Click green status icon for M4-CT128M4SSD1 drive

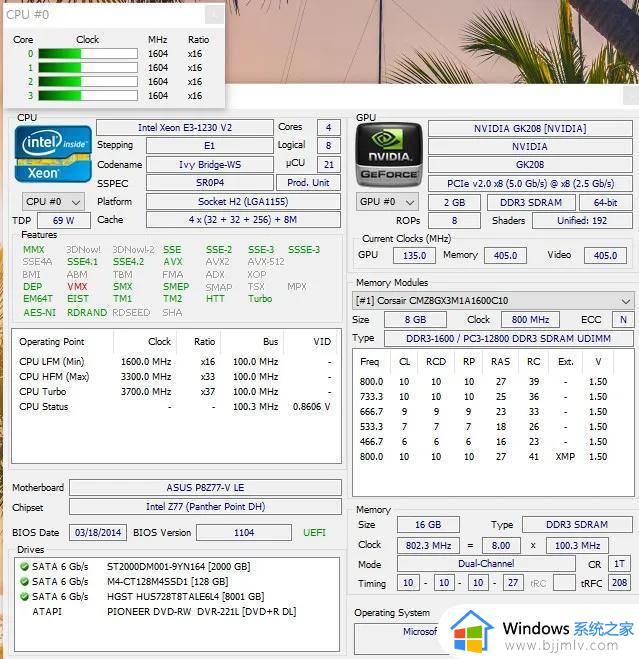(x=24, y=581)
